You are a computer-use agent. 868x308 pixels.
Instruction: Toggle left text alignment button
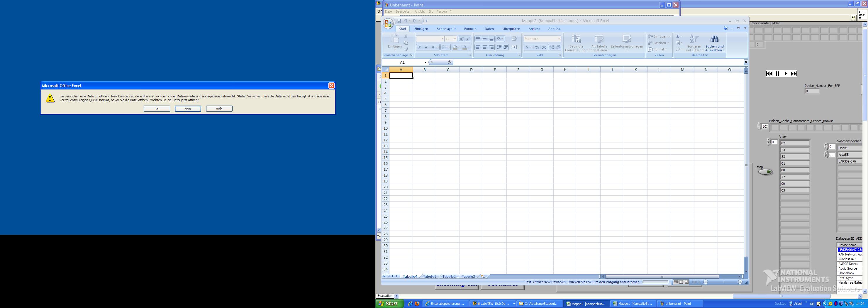click(478, 48)
